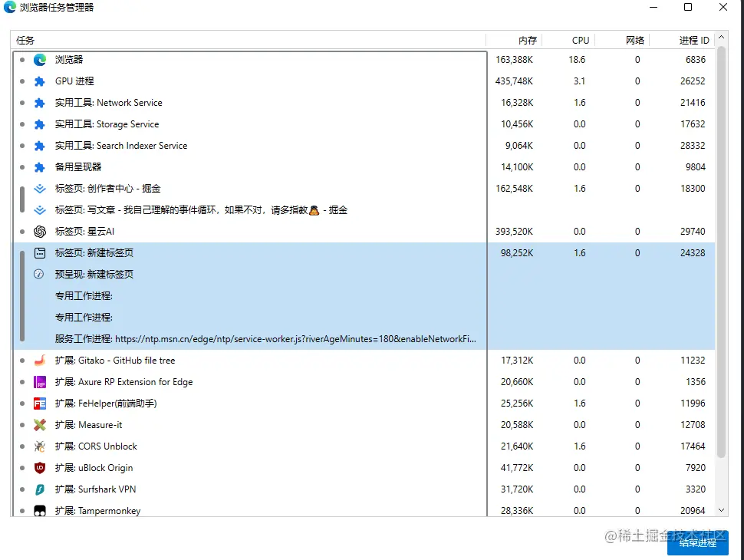The height and width of the screenshot is (560, 744).
Task: Click the puzzle icon beside 备用呈现器
Action: tap(40, 167)
